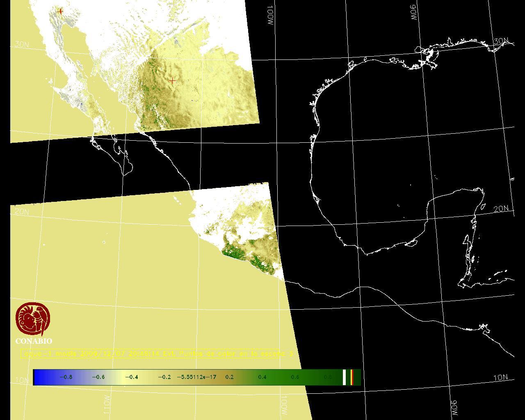
Task: Click the 30N label on left side
Action: (x=22, y=45)
